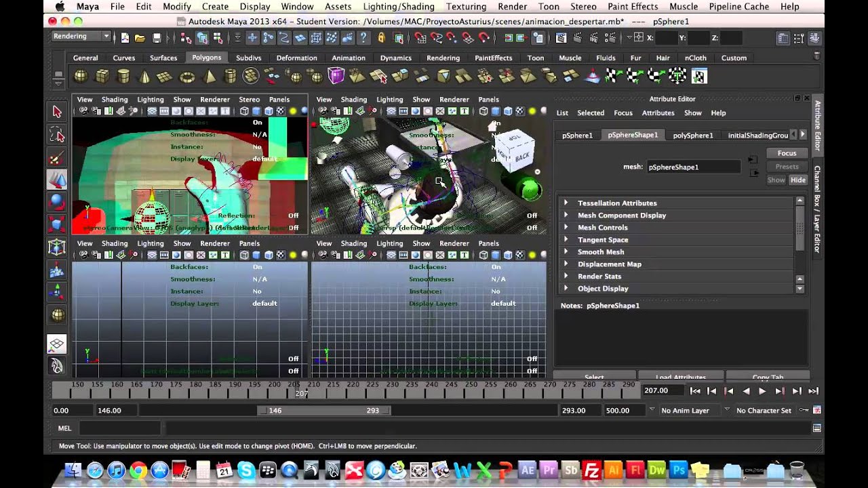Viewport: 868px width, 488px height.
Task: Toggle snap to points magnet
Action: (x=452, y=38)
